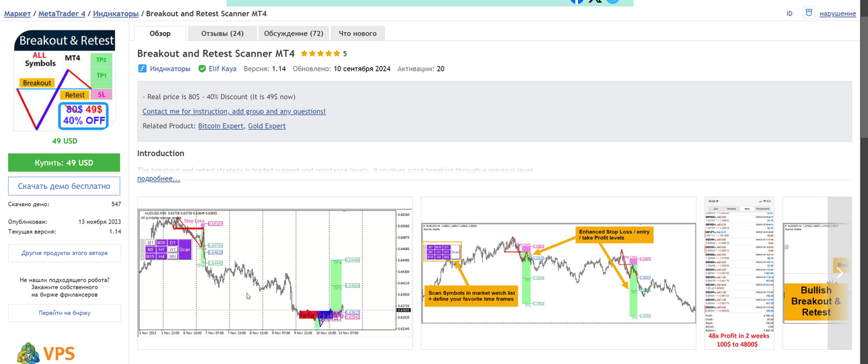Open the Маркет breadcrumb link
Viewport: 868px width, 364px height.
[x=17, y=13]
